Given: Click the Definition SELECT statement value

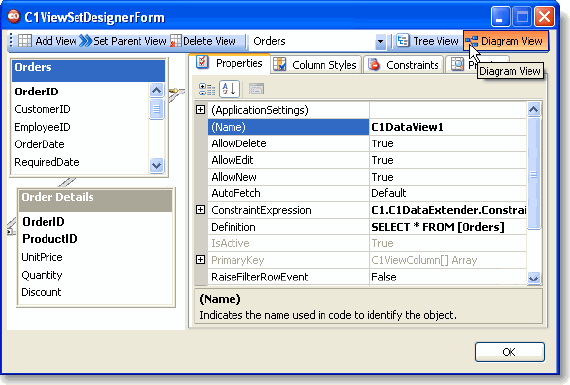Looking at the screenshot, I should 438,227.
